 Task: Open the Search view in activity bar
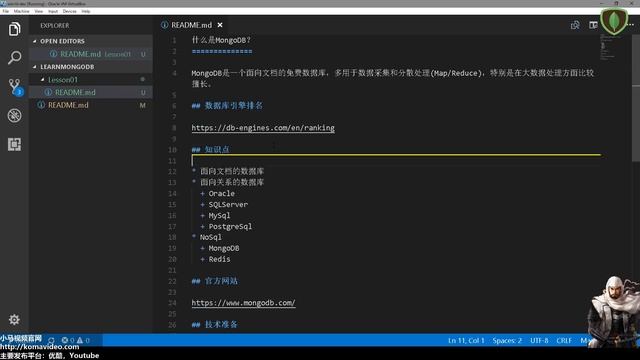point(14,58)
